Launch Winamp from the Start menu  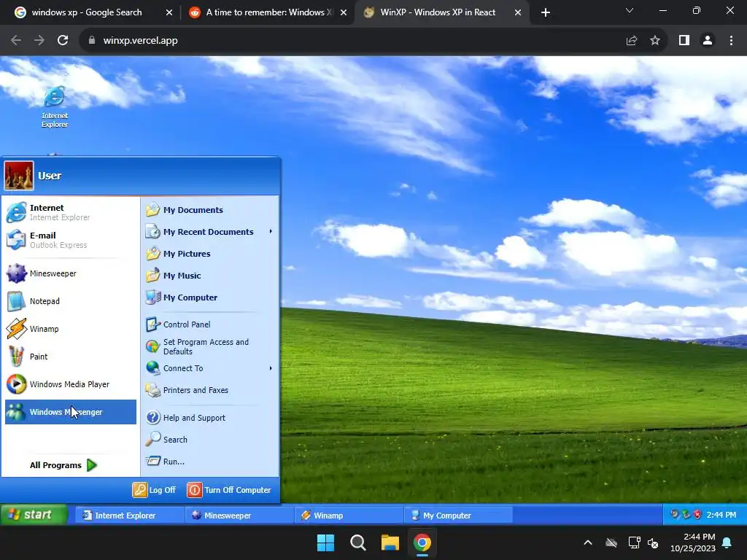[x=71, y=329]
